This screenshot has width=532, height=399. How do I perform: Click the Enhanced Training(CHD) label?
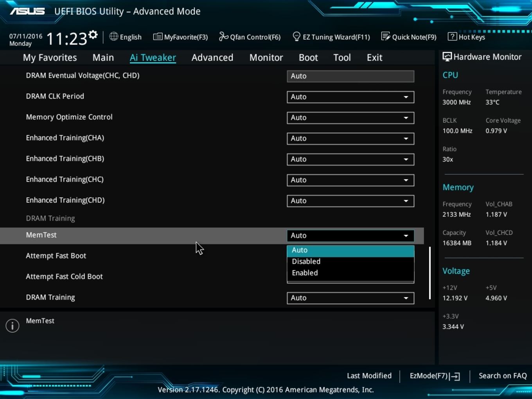65,200
